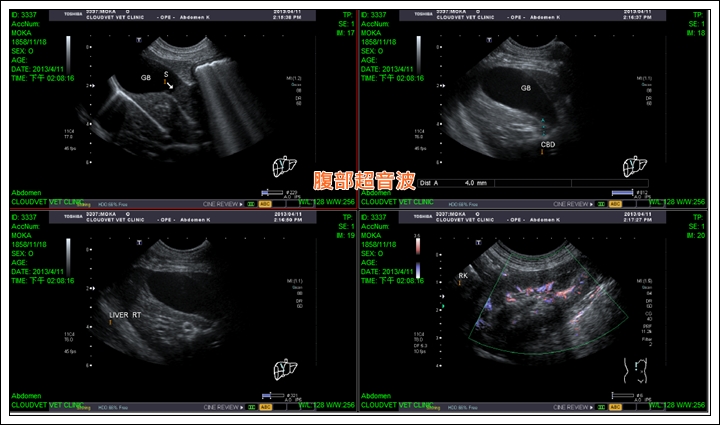Viewport: 720px width, 425px height.
Task: Click the liver body-mark icon in the top-right panel
Action: click(x=633, y=165)
